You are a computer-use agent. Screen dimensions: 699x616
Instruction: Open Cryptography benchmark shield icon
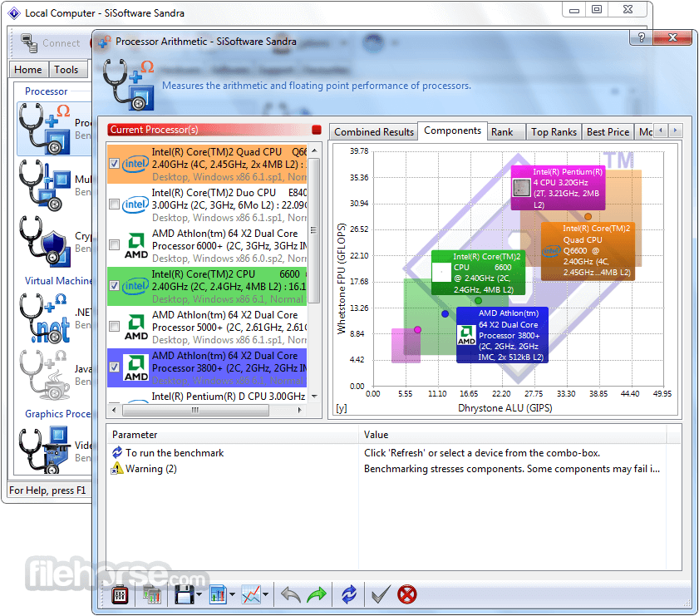[x=45, y=242]
